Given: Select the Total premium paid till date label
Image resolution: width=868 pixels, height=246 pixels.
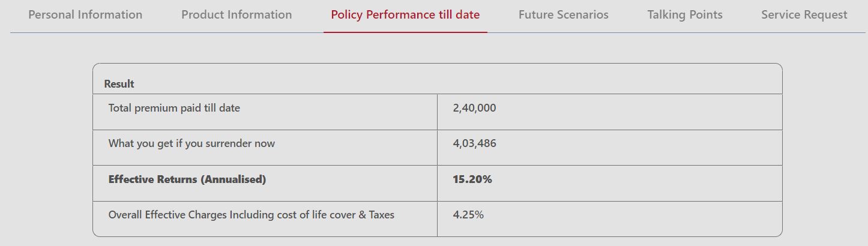Looking at the screenshot, I should [174, 108].
